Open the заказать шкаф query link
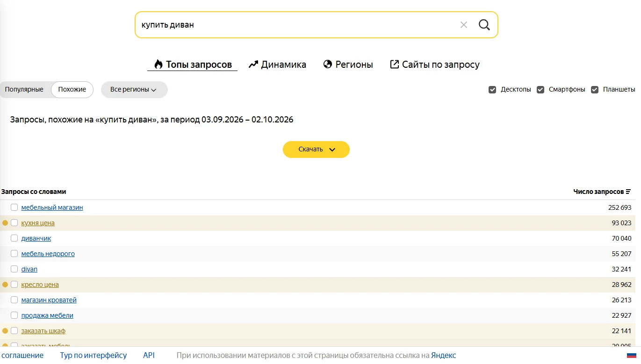 [43, 331]
